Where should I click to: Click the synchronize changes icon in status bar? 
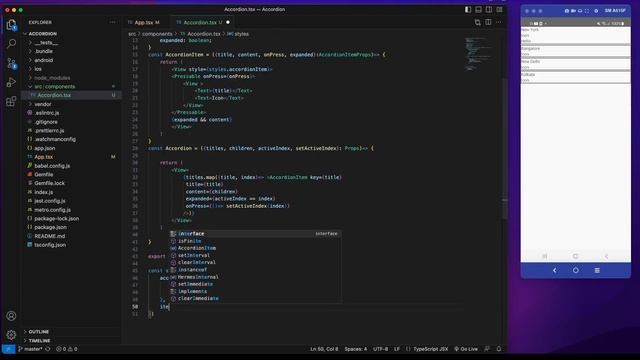pyautogui.click(x=48, y=349)
